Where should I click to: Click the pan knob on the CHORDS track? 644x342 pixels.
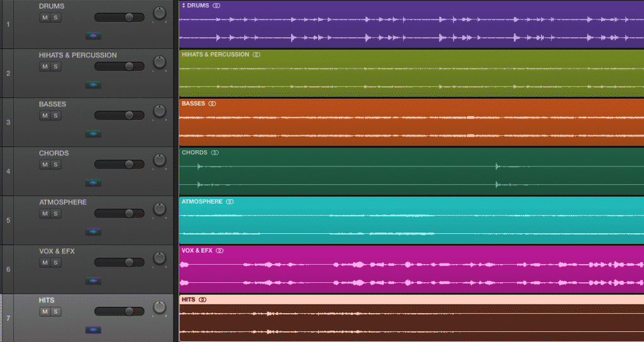tap(159, 161)
